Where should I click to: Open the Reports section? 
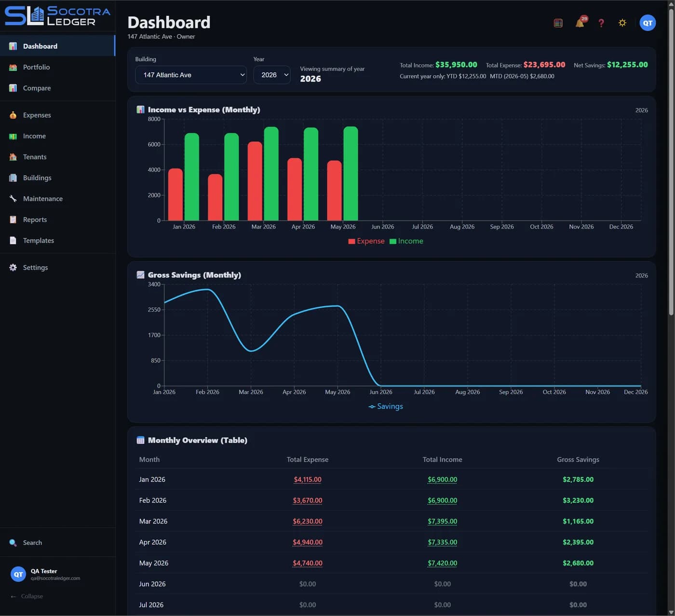57,219
